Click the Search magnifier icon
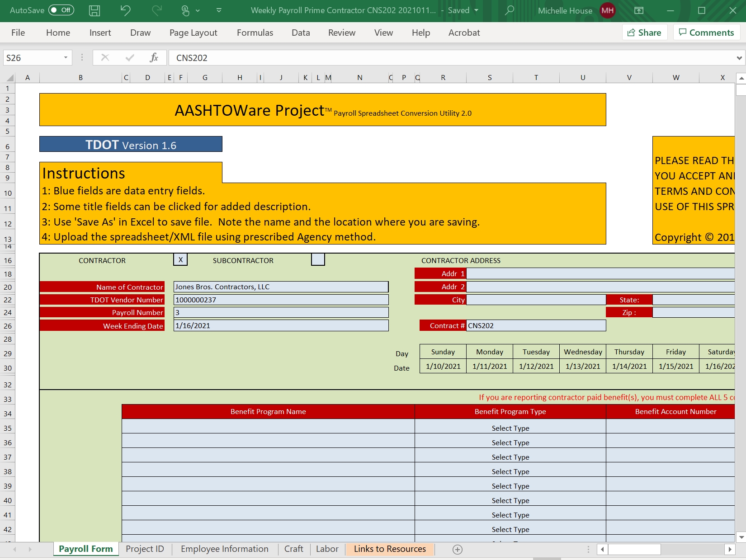The height and width of the screenshot is (560, 746). click(509, 10)
